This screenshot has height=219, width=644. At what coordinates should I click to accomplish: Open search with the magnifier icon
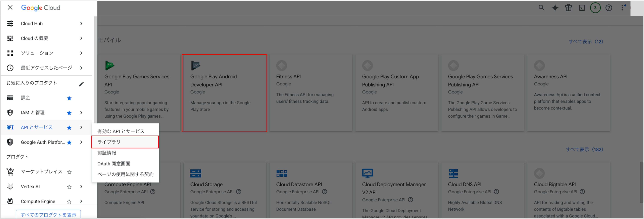coord(541,8)
